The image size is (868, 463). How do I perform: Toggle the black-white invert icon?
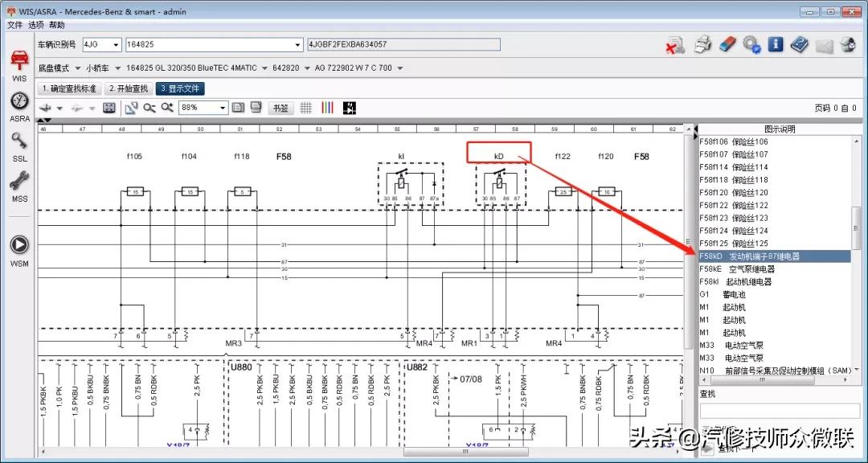pos(350,108)
